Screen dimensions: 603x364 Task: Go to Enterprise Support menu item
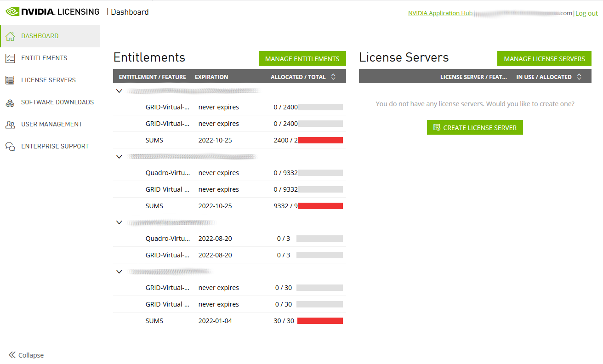[x=55, y=147]
